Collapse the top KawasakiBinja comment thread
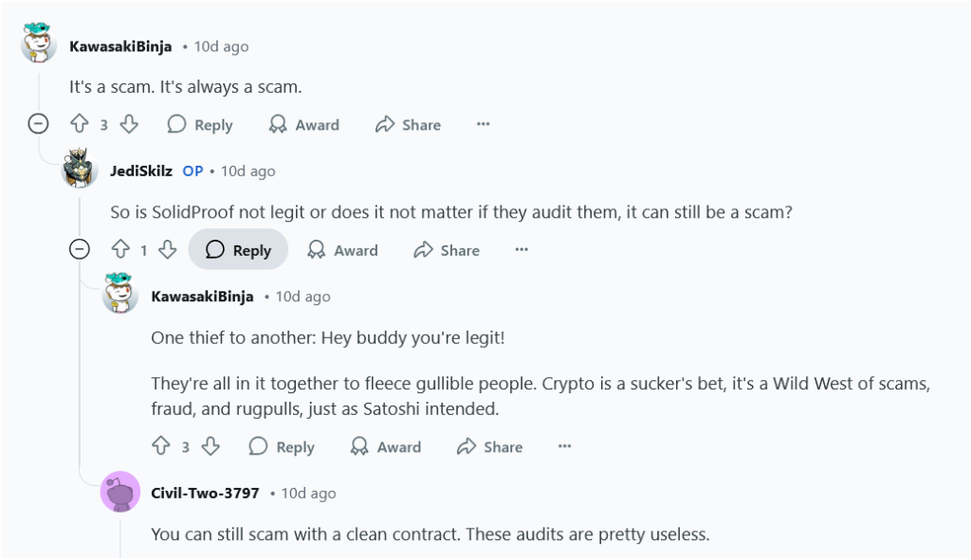This screenshot has height=560, width=971. 38,124
